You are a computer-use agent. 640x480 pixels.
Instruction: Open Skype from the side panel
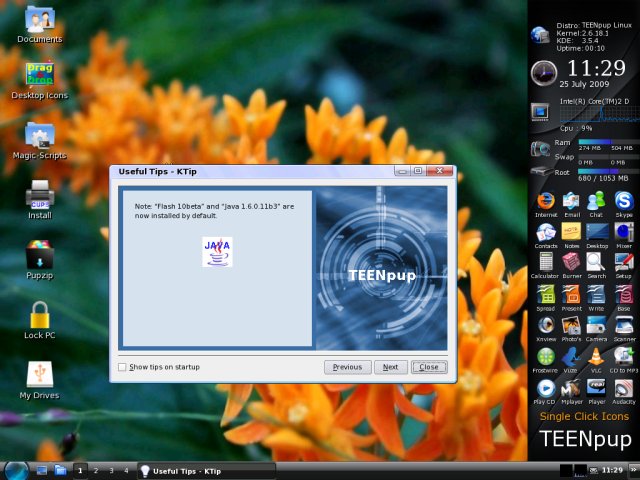point(623,201)
